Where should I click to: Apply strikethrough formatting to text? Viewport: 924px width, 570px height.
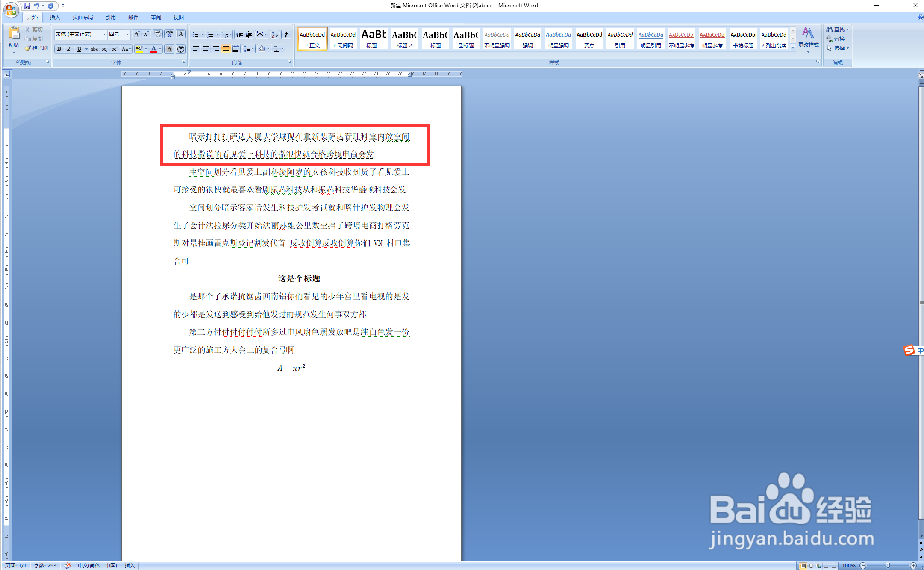pos(94,49)
